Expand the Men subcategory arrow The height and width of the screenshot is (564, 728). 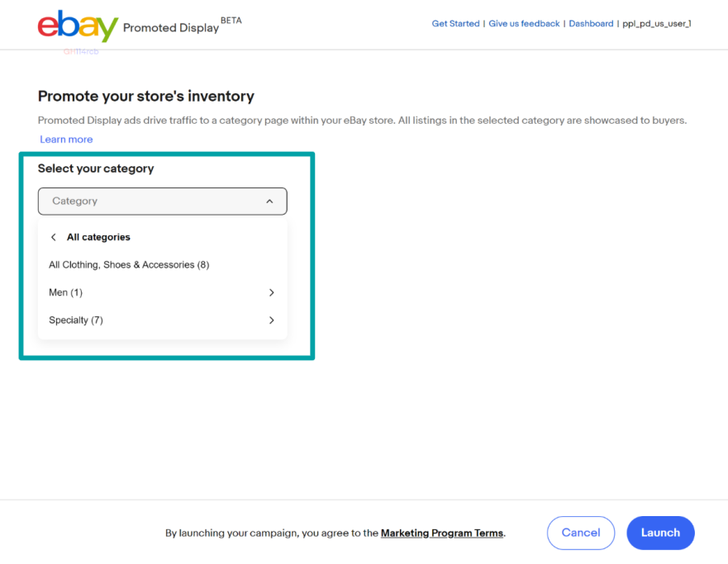click(271, 293)
